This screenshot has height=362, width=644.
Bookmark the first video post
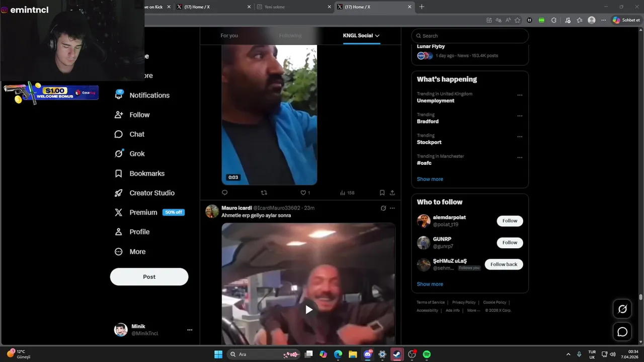(382, 193)
